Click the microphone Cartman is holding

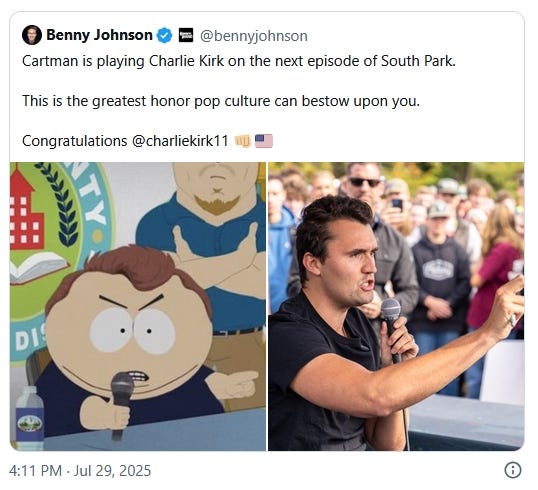pos(121,404)
